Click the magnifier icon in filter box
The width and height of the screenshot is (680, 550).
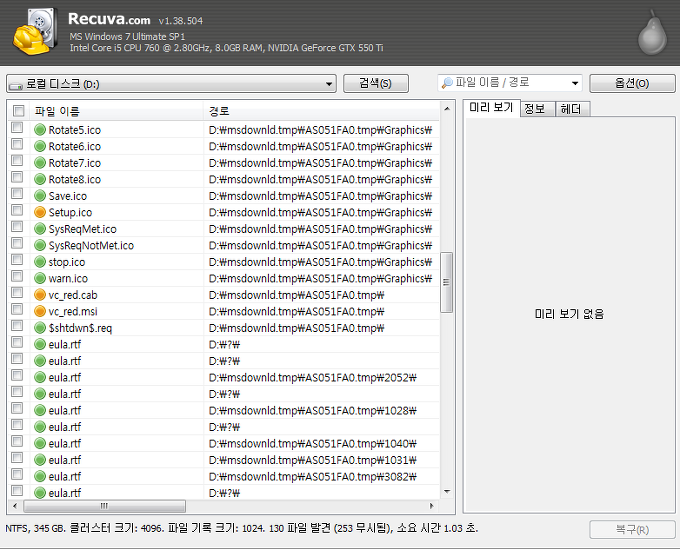tap(447, 83)
